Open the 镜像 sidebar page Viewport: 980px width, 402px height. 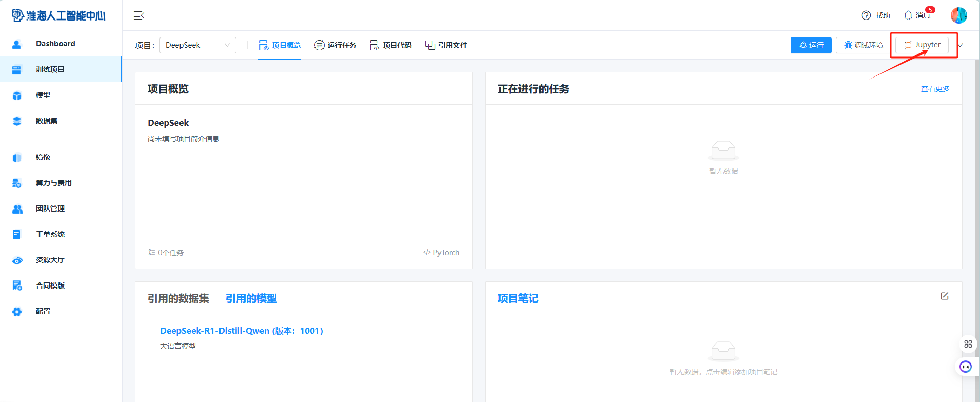(43, 157)
